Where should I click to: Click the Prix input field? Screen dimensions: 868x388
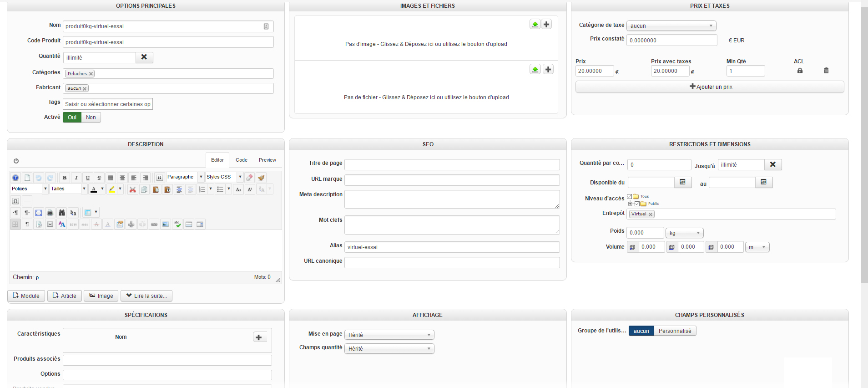click(595, 71)
